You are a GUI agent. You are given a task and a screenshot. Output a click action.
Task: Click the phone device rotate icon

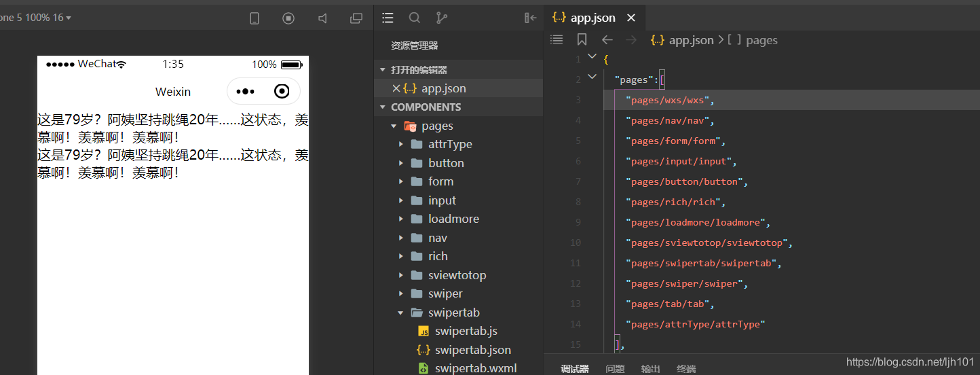pyautogui.click(x=255, y=18)
